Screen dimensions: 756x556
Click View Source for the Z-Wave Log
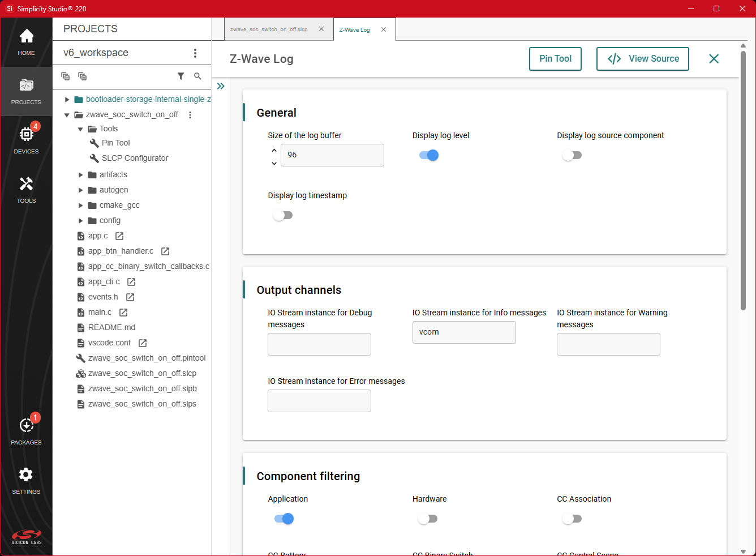pos(642,58)
